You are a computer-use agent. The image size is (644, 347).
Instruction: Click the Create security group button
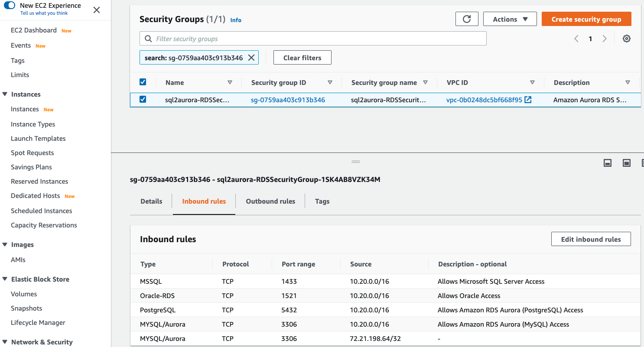586,19
